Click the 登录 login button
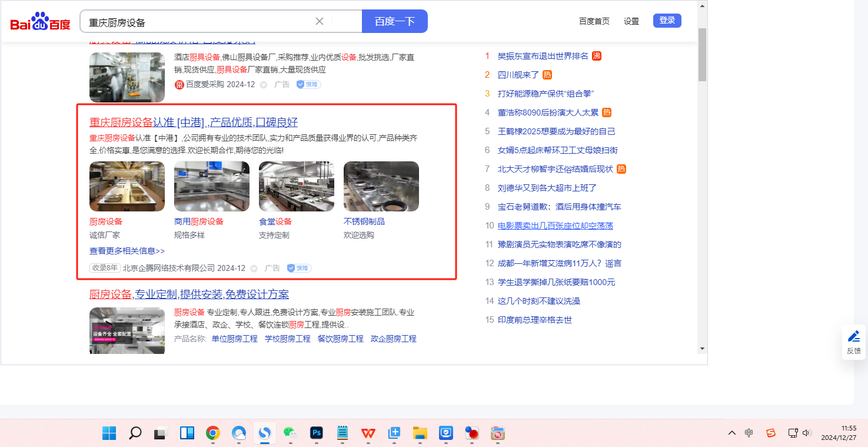The width and height of the screenshot is (868, 447). coord(667,21)
